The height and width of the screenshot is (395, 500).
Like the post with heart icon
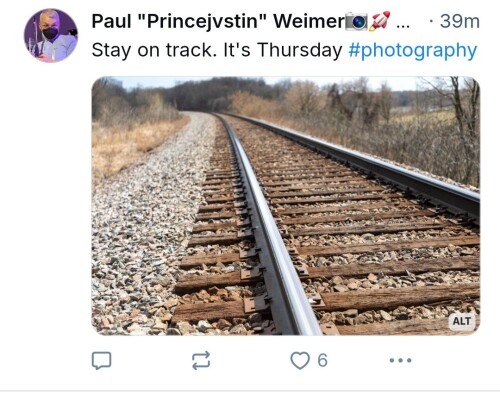point(300,360)
